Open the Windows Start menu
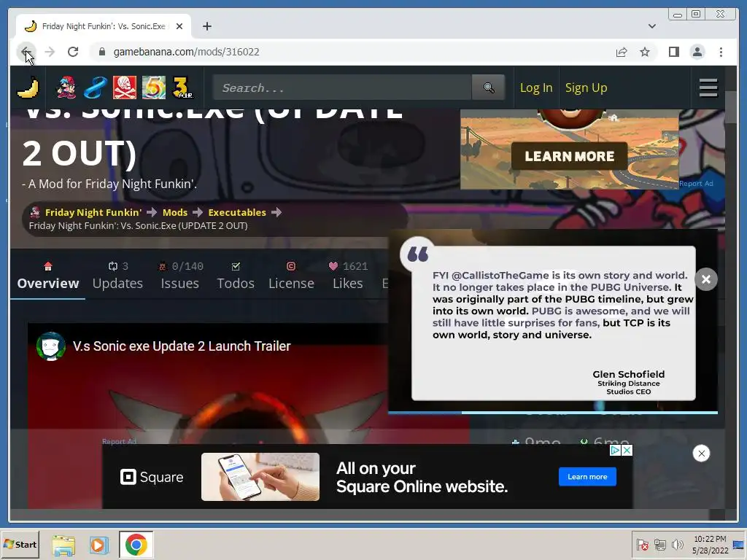 click(x=20, y=544)
